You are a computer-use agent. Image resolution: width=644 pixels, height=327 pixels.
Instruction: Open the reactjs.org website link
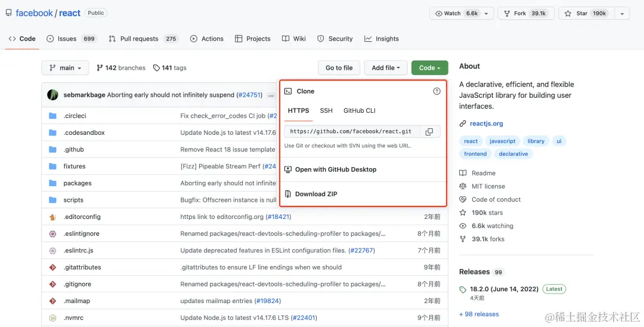coord(487,124)
